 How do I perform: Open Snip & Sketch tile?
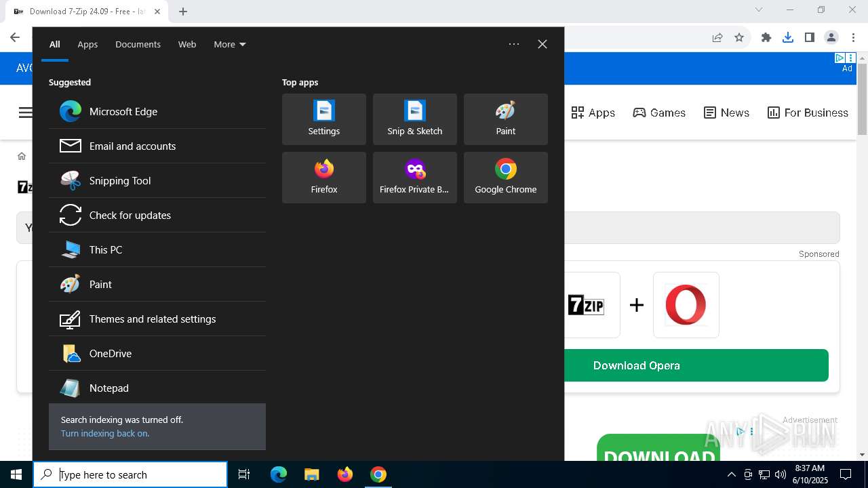[x=415, y=119]
